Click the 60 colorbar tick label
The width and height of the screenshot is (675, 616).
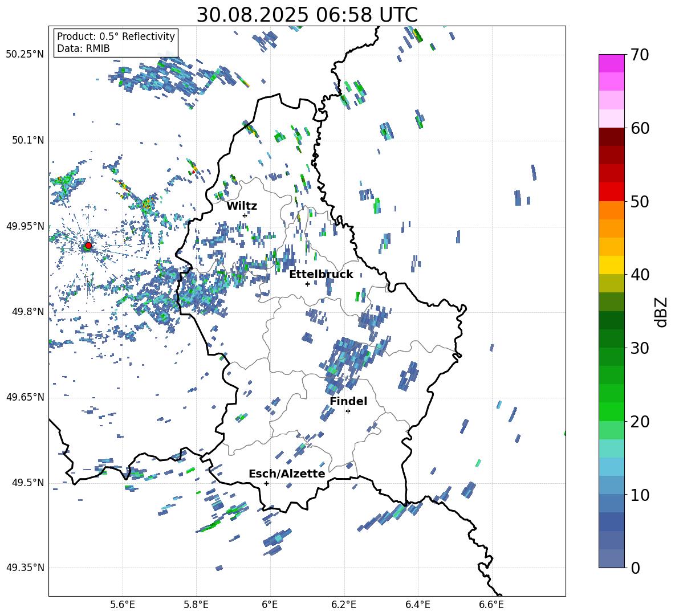640,128
